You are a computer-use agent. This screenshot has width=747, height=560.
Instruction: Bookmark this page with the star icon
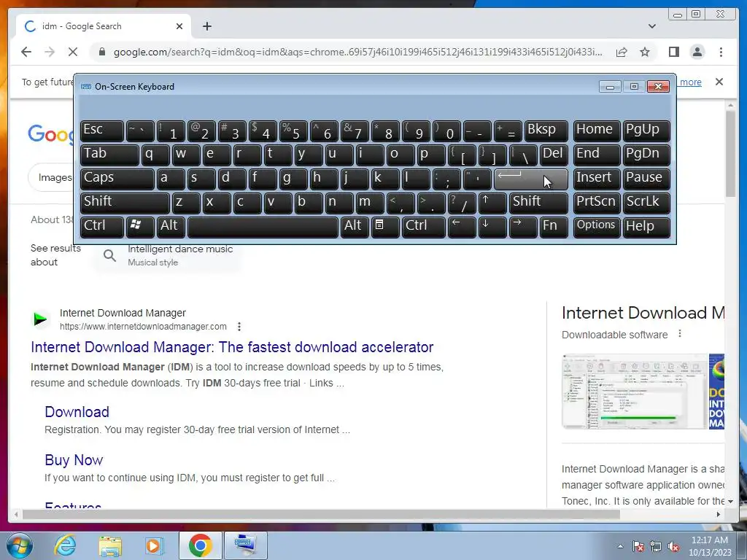pos(645,52)
